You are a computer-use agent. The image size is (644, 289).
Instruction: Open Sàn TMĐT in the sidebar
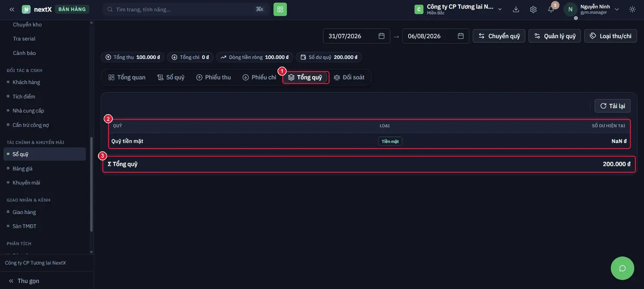point(24,226)
